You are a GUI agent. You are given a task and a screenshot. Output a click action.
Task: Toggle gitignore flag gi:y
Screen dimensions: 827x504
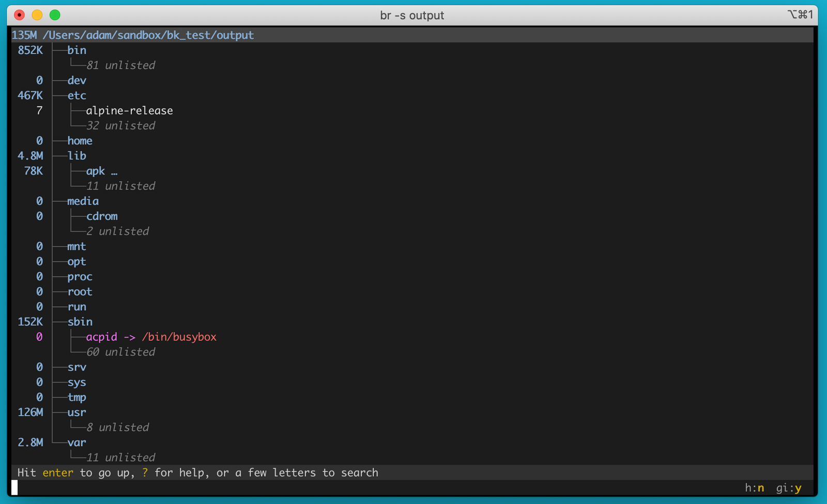click(x=788, y=488)
